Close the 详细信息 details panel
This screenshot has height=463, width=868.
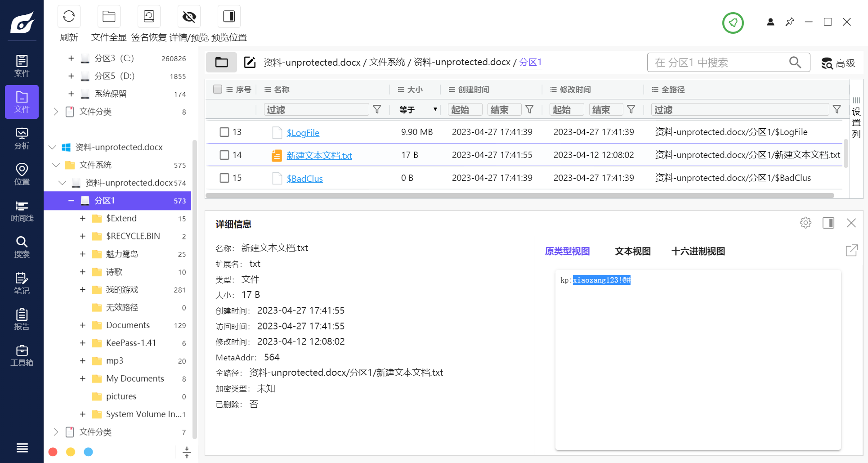851,223
